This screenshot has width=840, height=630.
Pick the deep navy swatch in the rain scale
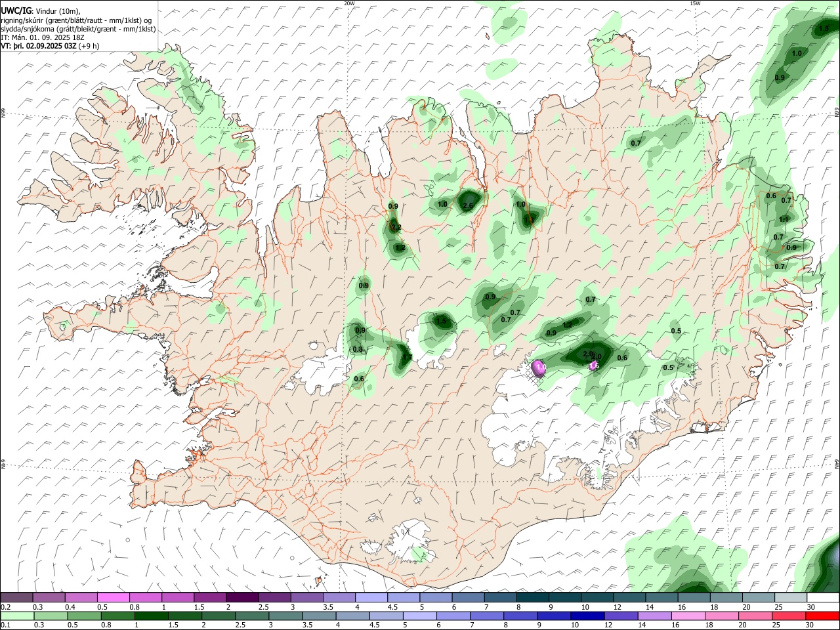point(586,616)
